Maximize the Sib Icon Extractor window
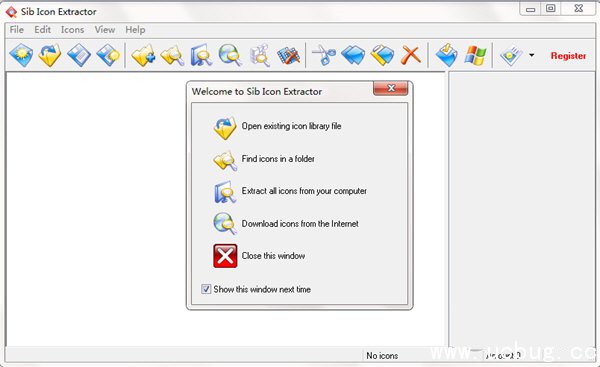Viewport: 600px width, 367px height. coord(551,8)
